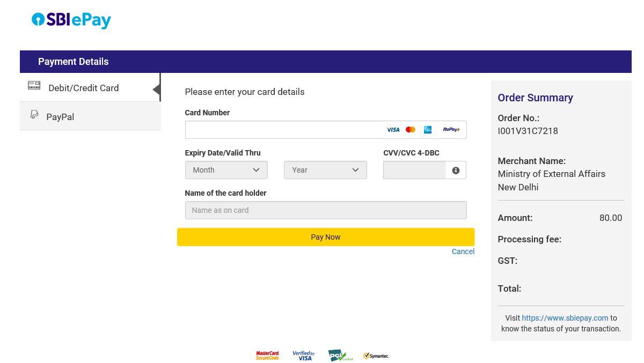Click the Mastercard icon in card field
644x363 pixels.
point(411,130)
